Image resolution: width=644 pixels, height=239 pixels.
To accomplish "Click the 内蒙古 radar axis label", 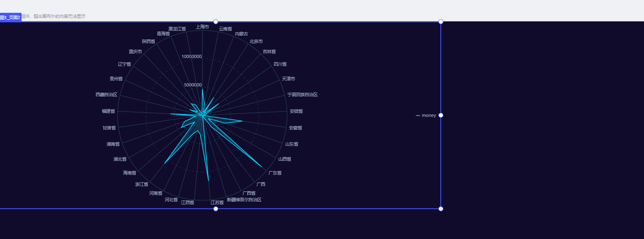I will [x=242, y=34].
